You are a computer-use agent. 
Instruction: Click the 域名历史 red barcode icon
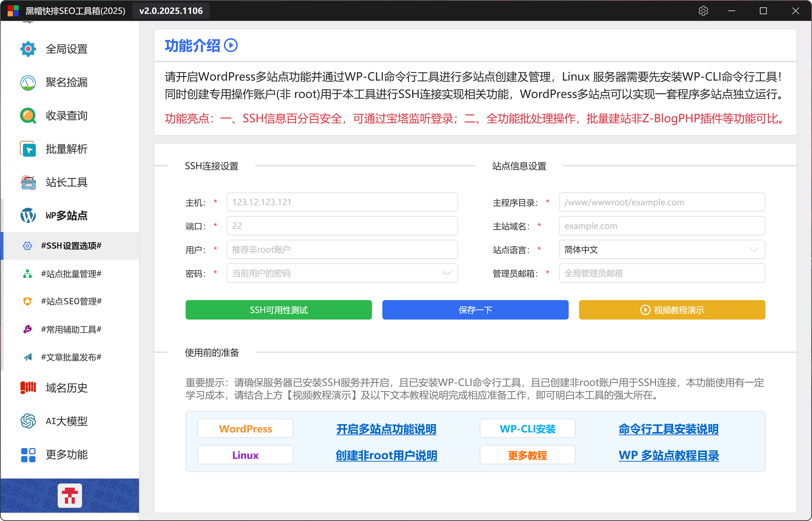pos(28,387)
